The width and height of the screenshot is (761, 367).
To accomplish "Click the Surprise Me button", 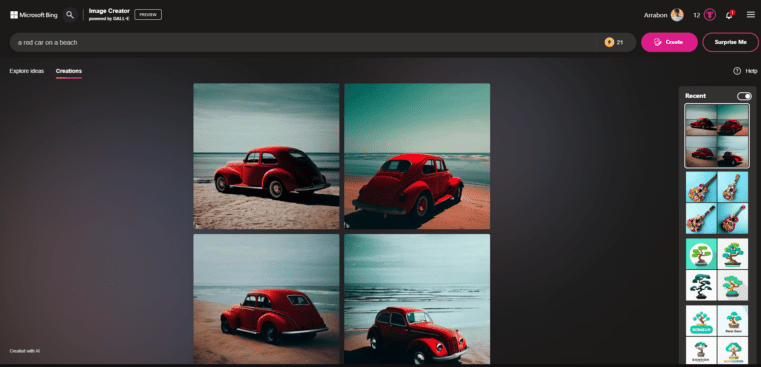I will pos(730,42).
